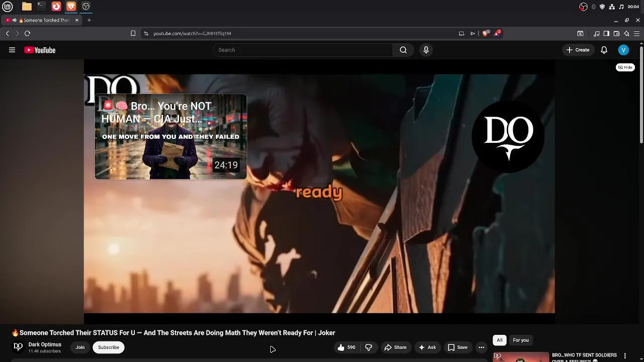Viewport: 644px width, 362px height.
Task: Open the YouTube guide hamburger menu
Action: (x=12, y=50)
